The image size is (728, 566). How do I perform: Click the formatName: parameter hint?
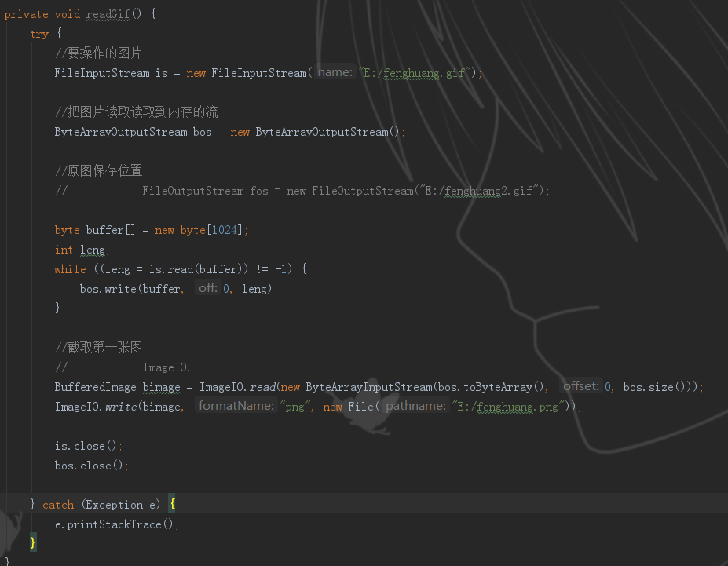click(236, 406)
